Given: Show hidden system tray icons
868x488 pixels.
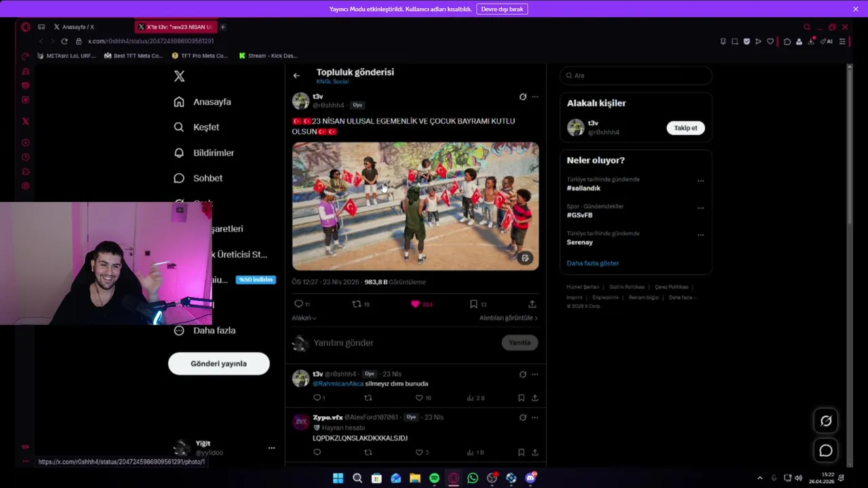Looking at the screenshot, I should [759, 479].
